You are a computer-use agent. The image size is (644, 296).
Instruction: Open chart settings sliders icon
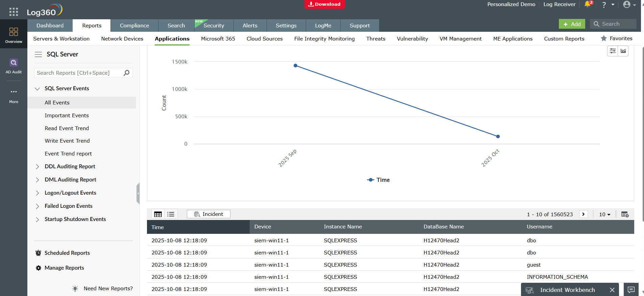click(613, 51)
